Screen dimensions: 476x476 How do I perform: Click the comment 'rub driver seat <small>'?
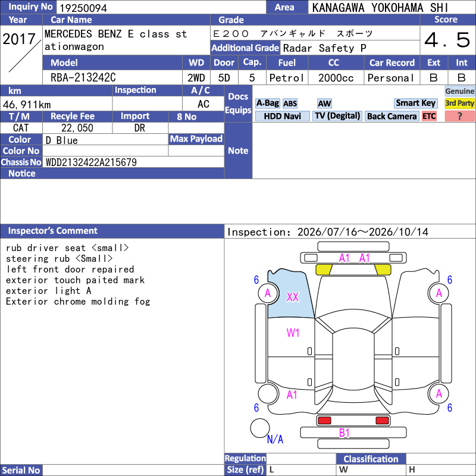pyautogui.click(x=67, y=248)
